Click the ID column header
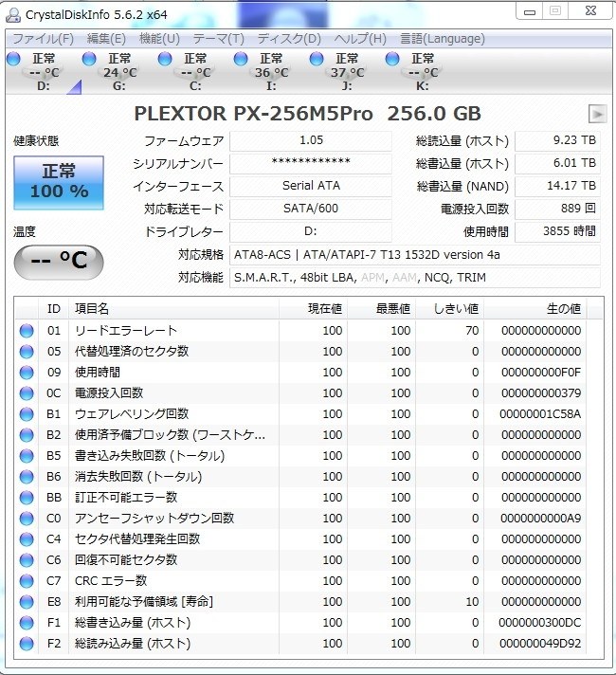The width and height of the screenshot is (616, 675). point(54,309)
